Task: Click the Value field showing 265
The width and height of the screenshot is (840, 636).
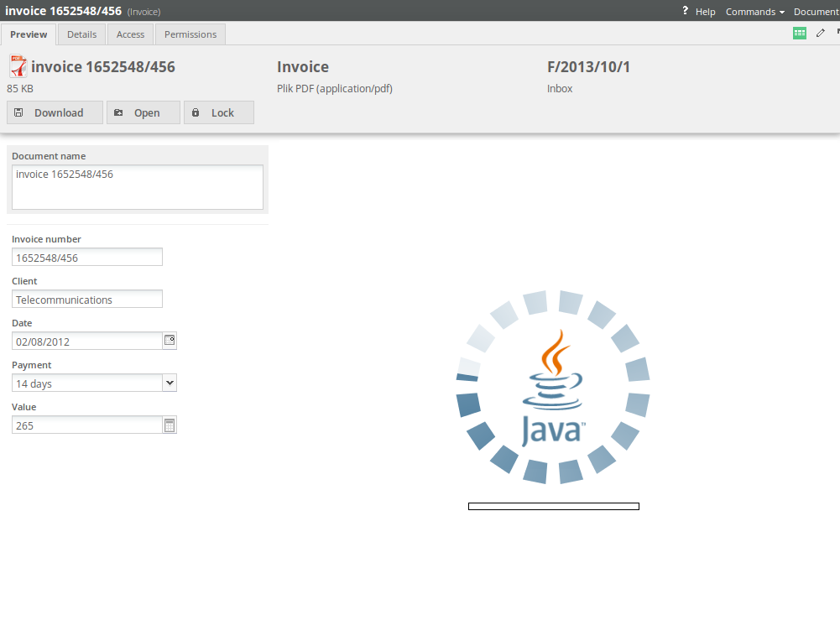Action: coord(86,425)
